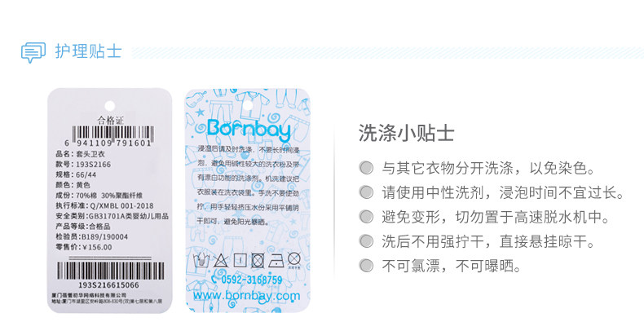The width and height of the screenshot is (644, 335).
Task: Click the crossed-out triangle no-bleach symbol
Action: pos(221,260)
